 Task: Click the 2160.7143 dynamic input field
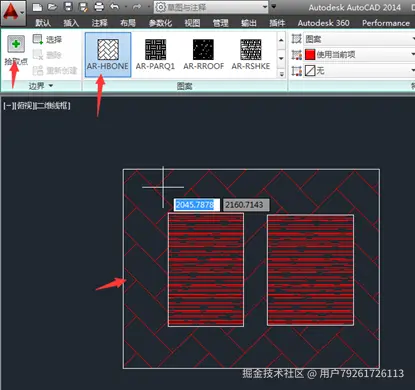[246, 205]
